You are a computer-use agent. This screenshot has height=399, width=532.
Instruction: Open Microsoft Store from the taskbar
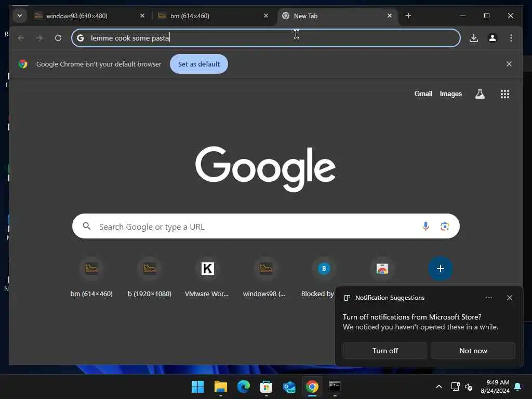pyautogui.click(x=267, y=387)
